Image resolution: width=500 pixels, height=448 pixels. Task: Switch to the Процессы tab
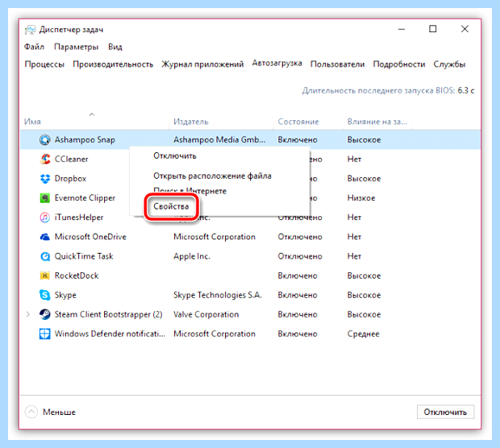tap(44, 64)
